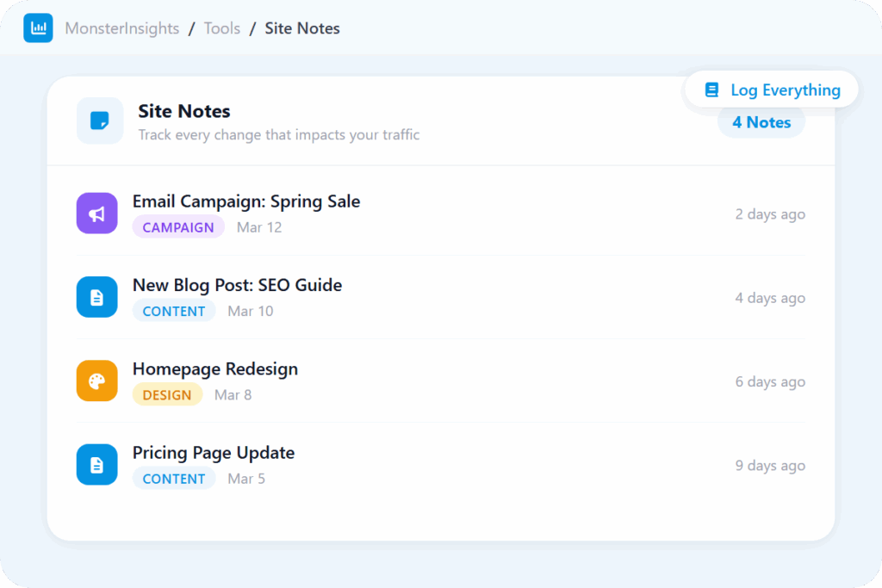Select the yellow DESIGN tag
This screenshot has width=882, height=588.
point(167,394)
